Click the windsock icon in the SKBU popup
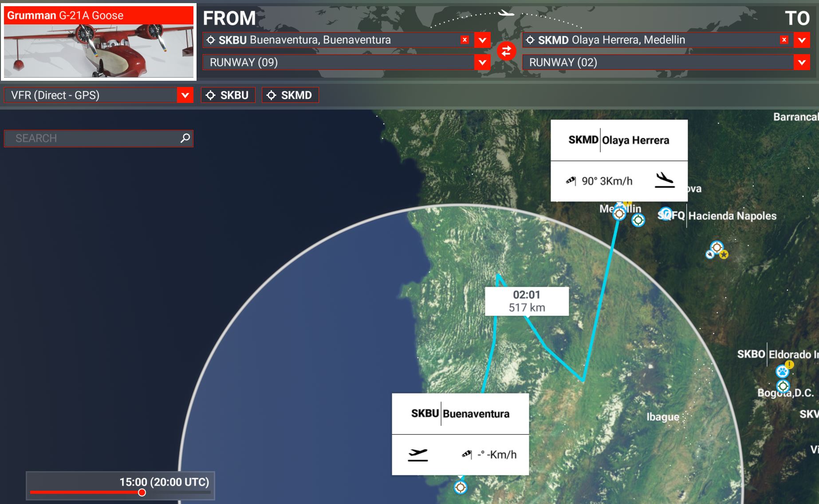This screenshot has height=504, width=819. [466, 454]
